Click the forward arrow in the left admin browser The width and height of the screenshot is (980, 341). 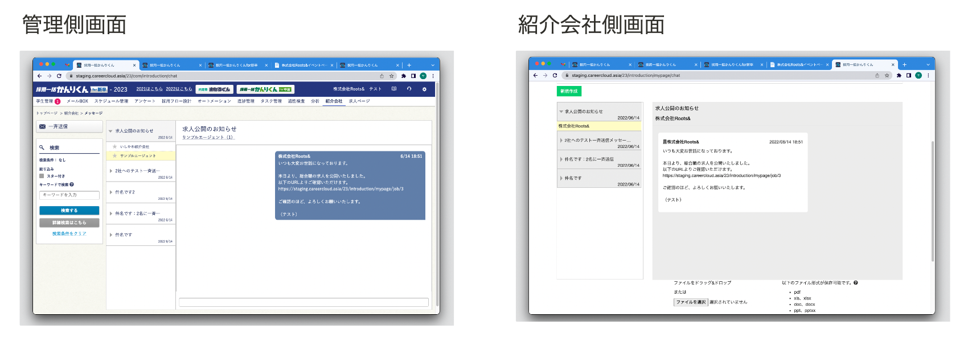tap(49, 76)
